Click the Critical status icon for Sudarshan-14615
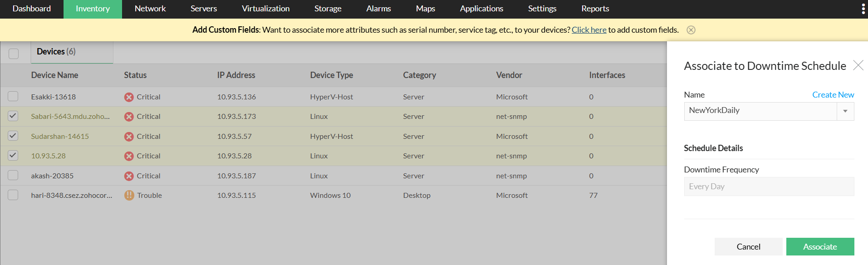 coord(129,137)
